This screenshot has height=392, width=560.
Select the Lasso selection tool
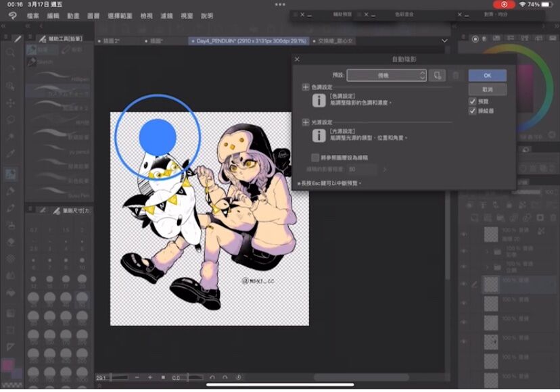pyautogui.click(x=10, y=120)
